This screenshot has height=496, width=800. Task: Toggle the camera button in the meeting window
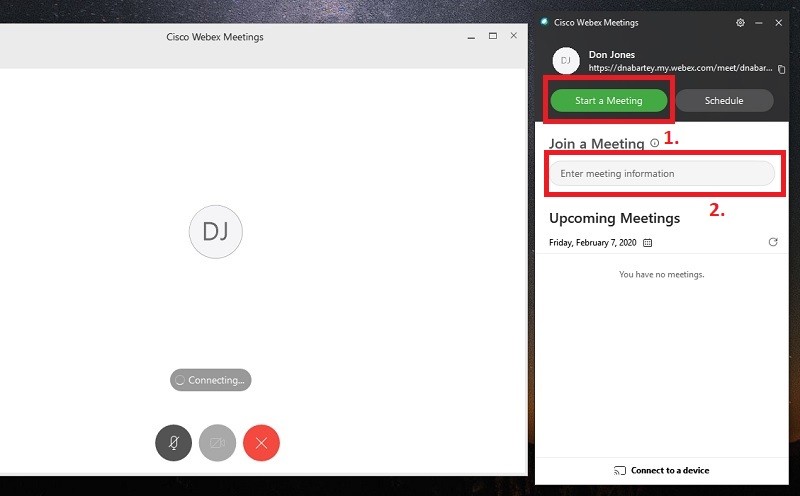click(x=217, y=442)
